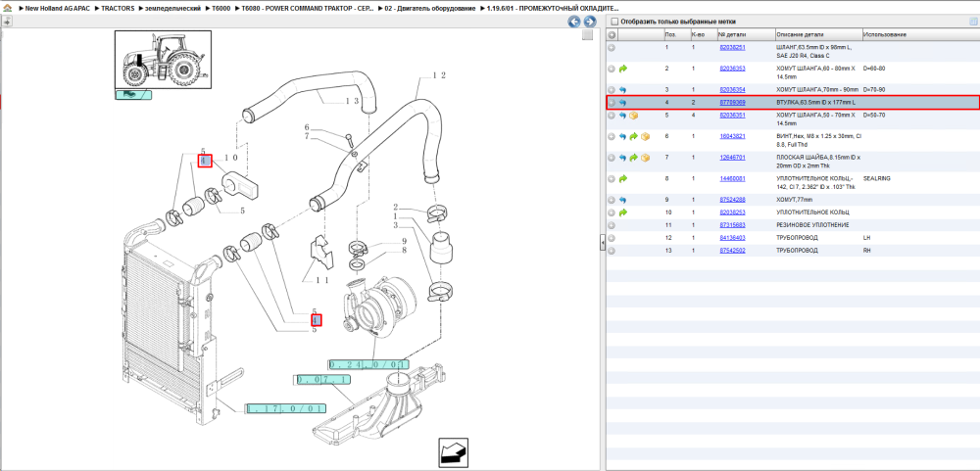Click the small square icon at diagram top-right
980x471 pixels.
click(x=587, y=35)
